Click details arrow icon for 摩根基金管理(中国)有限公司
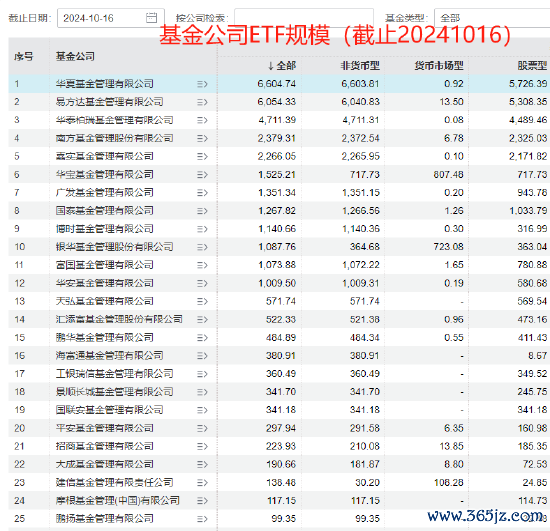This screenshot has height=531, width=550. point(202,501)
